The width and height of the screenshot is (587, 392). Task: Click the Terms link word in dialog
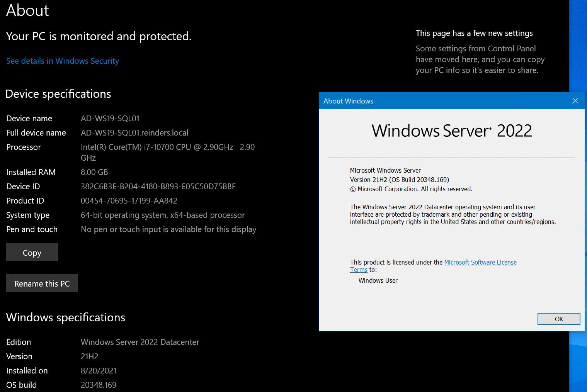(x=359, y=270)
